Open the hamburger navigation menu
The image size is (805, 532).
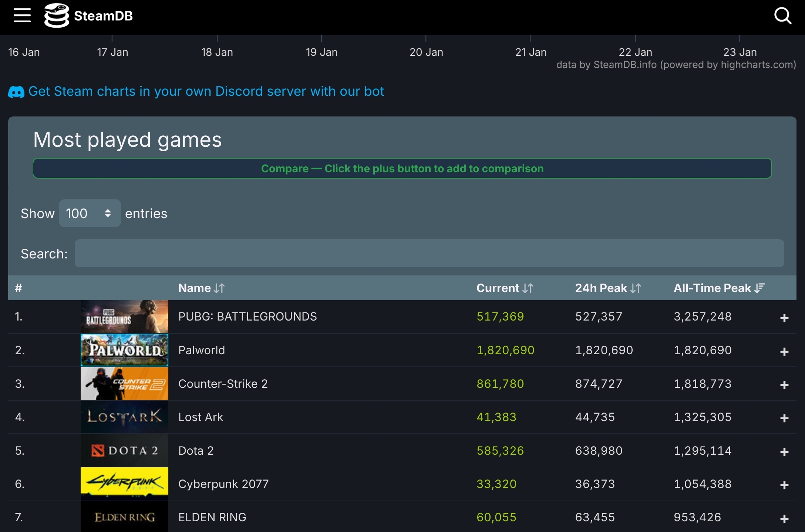pos(22,16)
